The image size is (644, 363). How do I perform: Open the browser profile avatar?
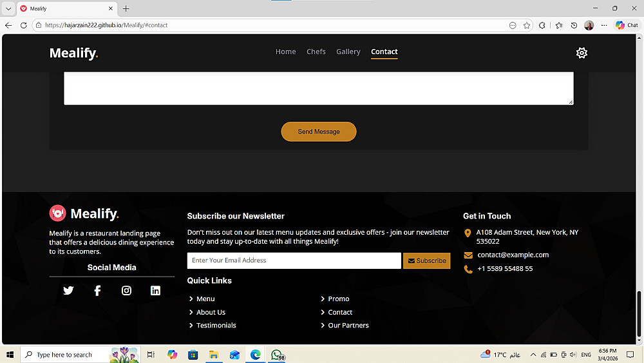589,26
